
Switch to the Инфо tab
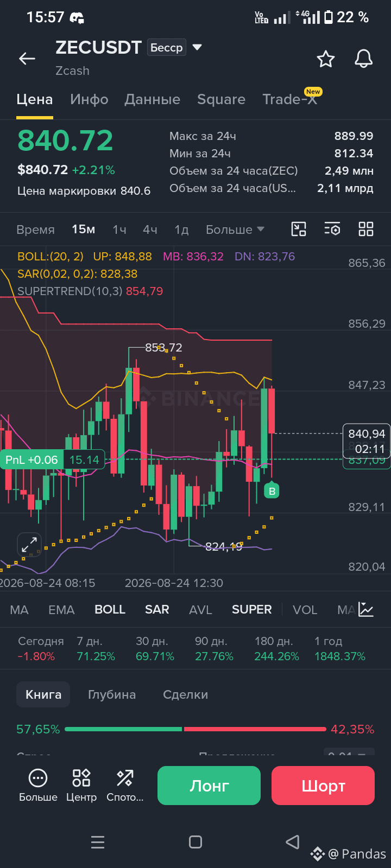coord(89,99)
